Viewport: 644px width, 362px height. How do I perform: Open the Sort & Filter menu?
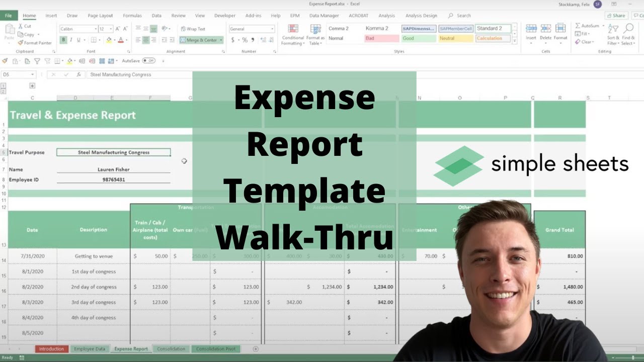coord(613,34)
